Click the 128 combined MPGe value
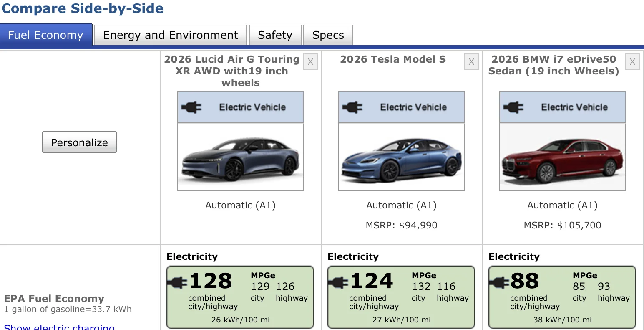This screenshot has height=330, width=644. click(211, 281)
